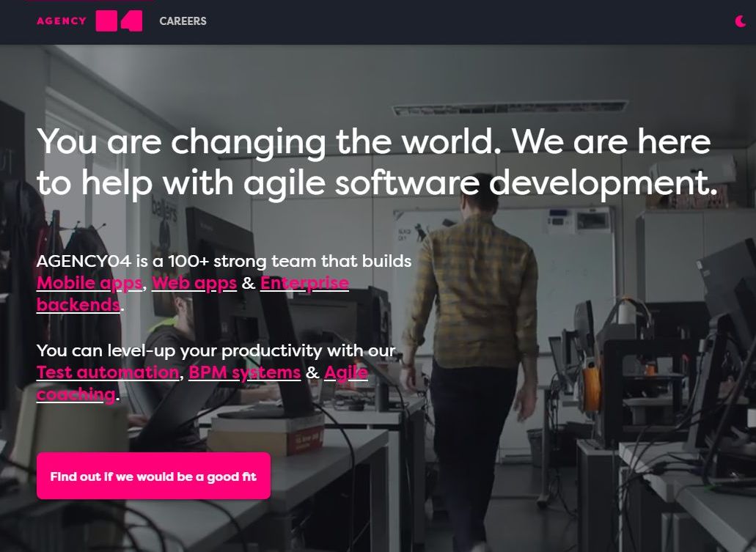Screen dimensions: 756x552
Task: Toggle dark mode with the moon icon
Action: pyautogui.click(x=741, y=21)
